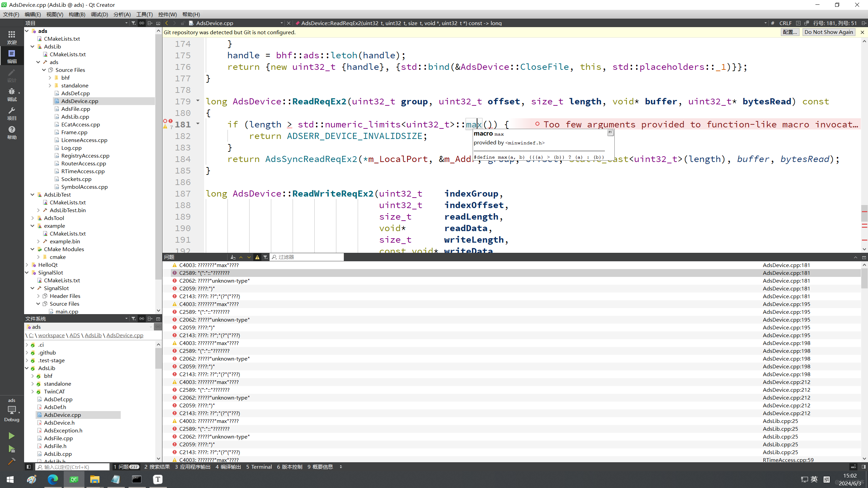Collapse the ads Source Files node
868x488 pixels.
[44, 70]
